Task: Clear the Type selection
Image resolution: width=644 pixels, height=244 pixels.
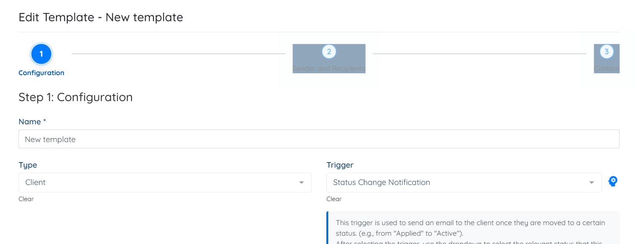Action: coord(26,199)
